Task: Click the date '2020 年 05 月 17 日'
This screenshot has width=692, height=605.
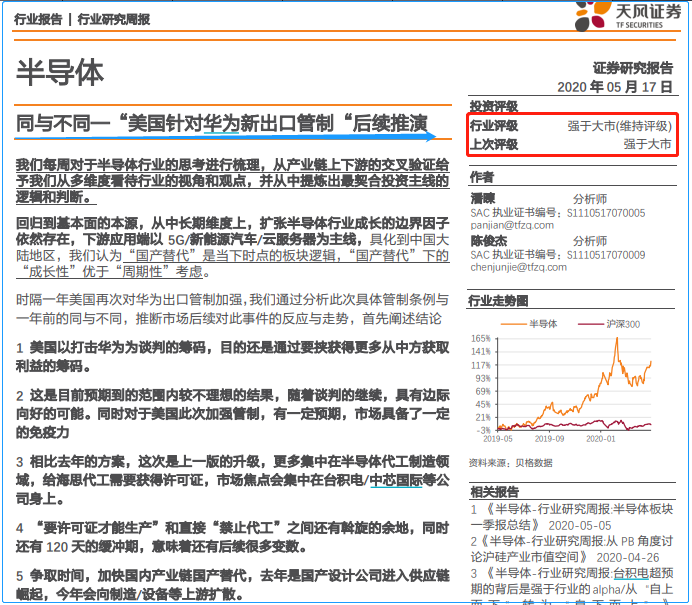Action: tap(615, 86)
